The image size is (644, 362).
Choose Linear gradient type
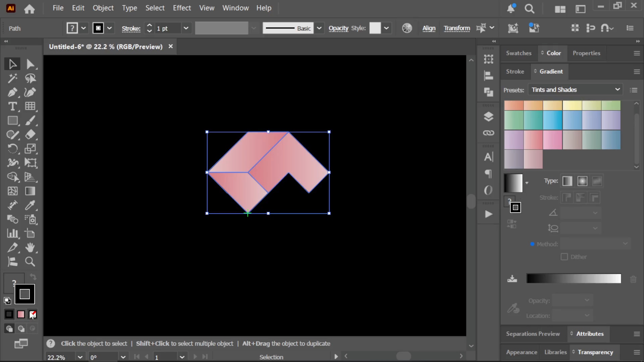(567, 181)
